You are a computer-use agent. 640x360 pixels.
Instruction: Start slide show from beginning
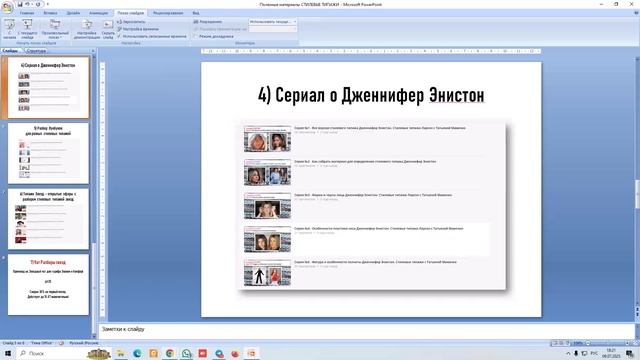(x=9, y=29)
